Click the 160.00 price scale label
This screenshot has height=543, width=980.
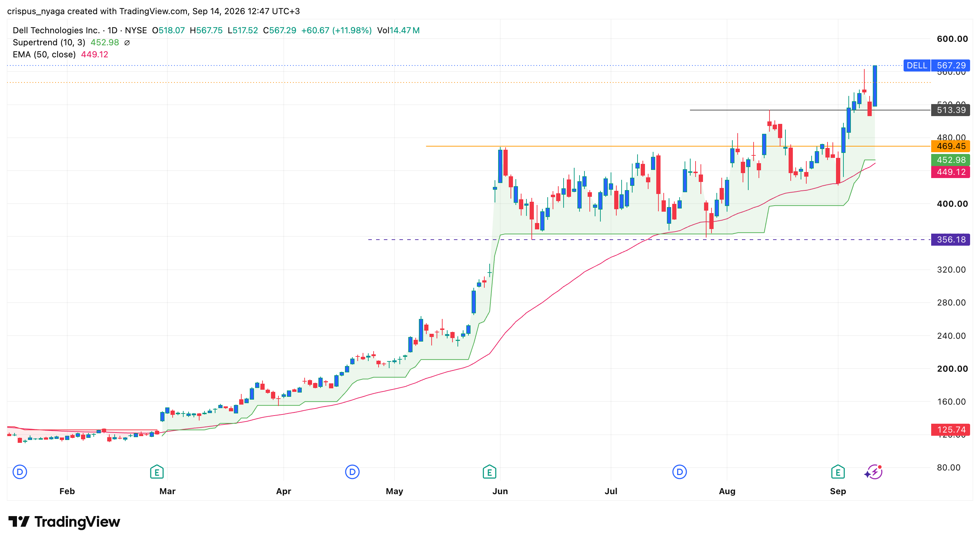coord(951,402)
